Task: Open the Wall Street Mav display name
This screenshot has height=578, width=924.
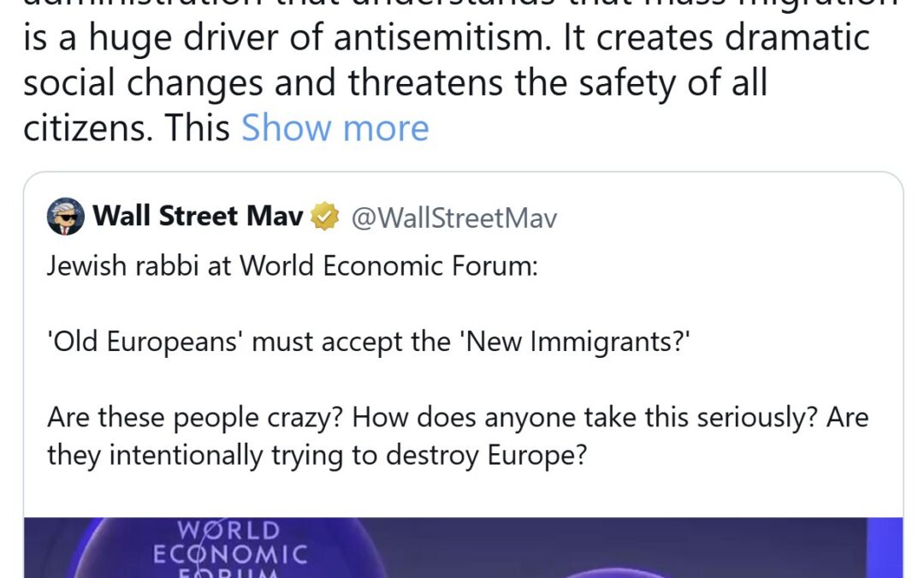Action: point(198,217)
